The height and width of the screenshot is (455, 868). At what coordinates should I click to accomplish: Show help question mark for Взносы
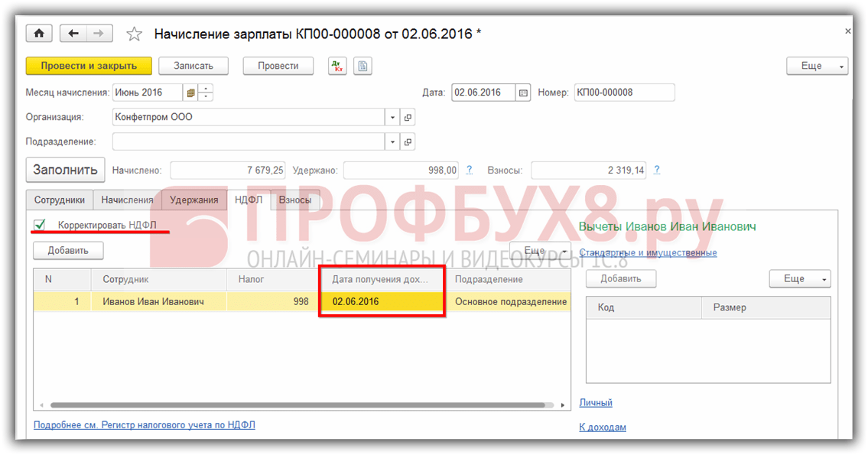pos(656,170)
